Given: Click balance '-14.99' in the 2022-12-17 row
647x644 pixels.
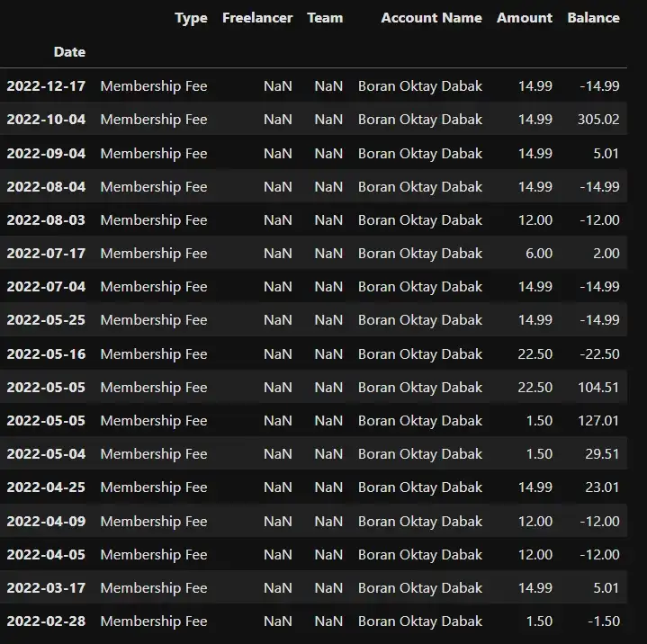Looking at the screenshot, I should coord(599,85).
